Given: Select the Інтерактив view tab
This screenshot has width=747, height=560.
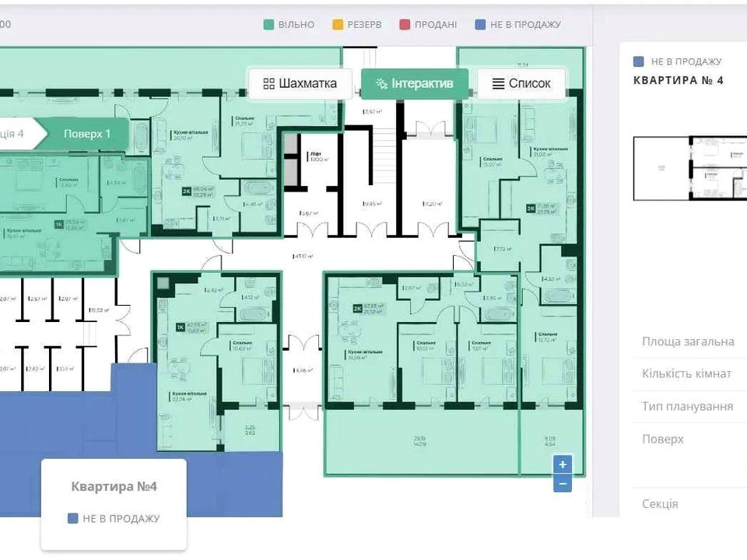Looking at the screenshot, I should 414,83.
